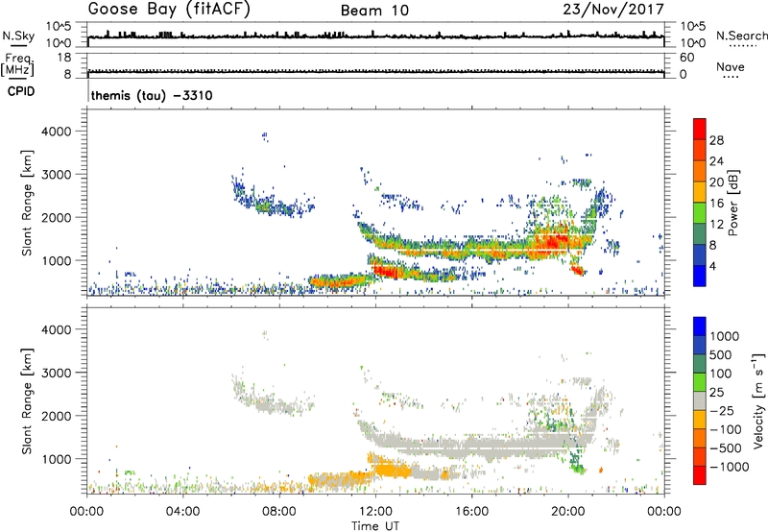This screenshot has height=532, width=768.
Task: Select the 'Freq. [MHz]' axis label
Action: coord(17,64)
